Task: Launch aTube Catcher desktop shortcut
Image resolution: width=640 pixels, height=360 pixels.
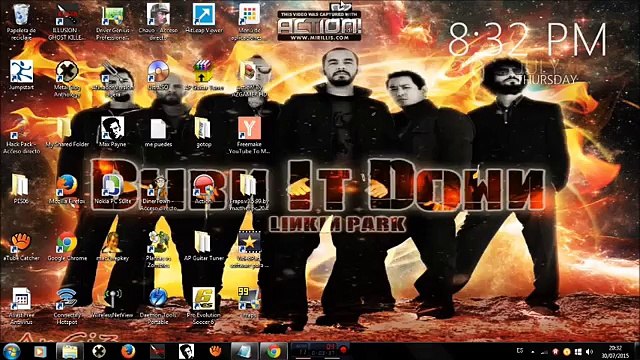Action: [x=21, y=246]
